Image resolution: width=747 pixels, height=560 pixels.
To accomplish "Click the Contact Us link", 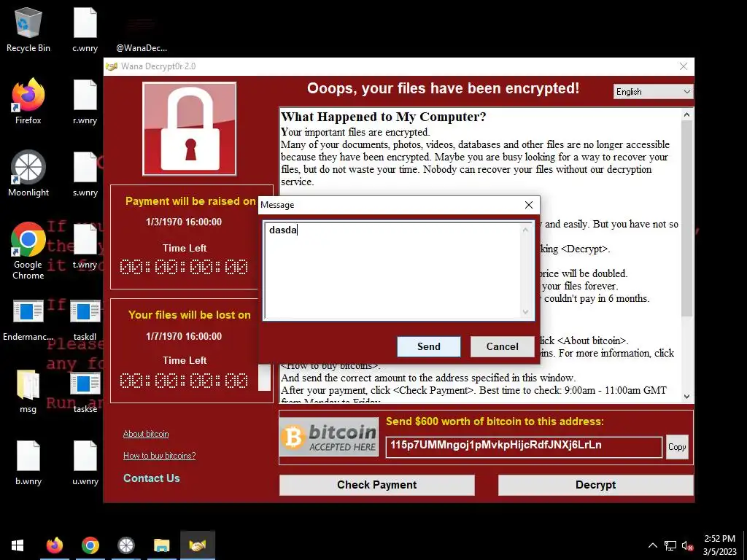I will [x=152, y=478].
